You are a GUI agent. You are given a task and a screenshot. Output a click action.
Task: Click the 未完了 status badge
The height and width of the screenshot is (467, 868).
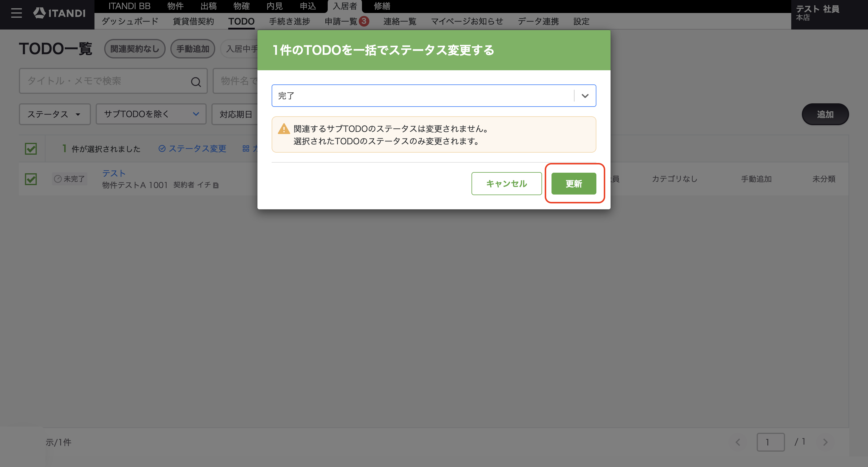pyautogui.click(x=70, y=179)
